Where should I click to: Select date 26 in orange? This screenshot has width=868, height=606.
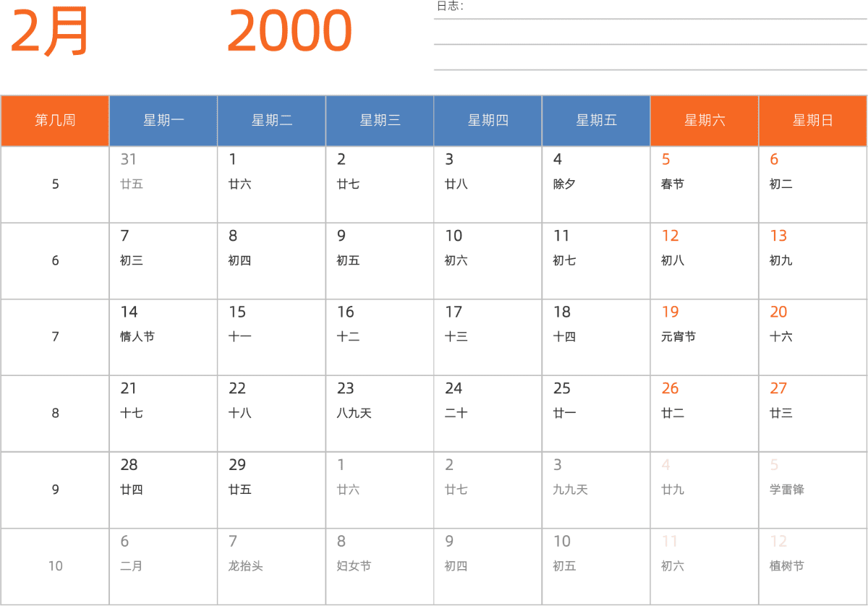click(671, 389)
